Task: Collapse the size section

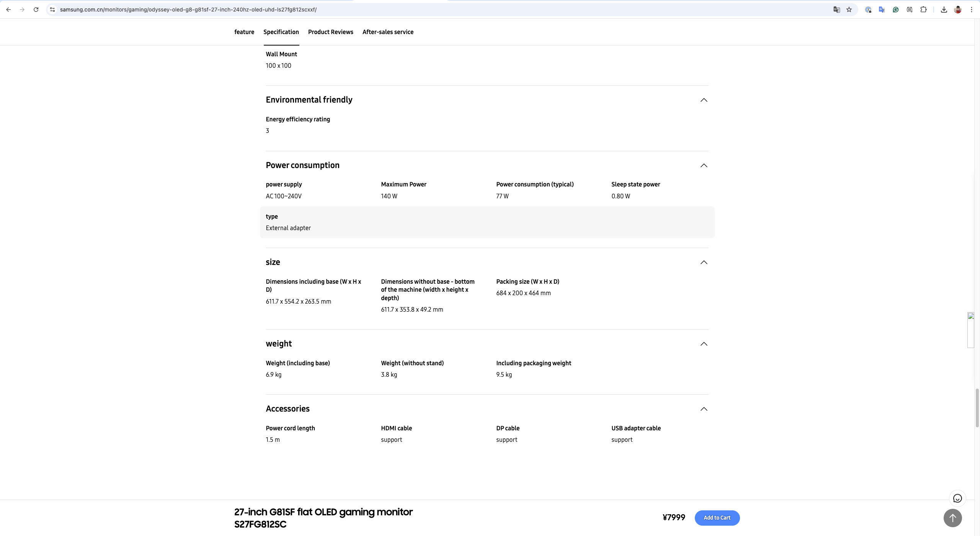Action: (x=704, y=263)
